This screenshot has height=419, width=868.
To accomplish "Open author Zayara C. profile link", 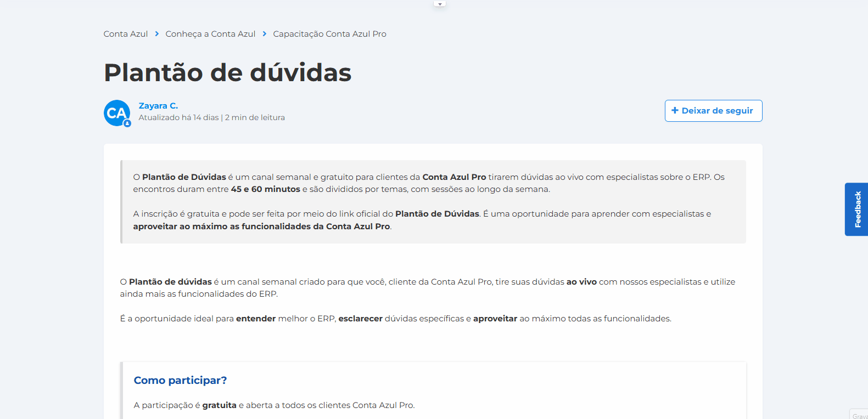I will tap(158, 106).
